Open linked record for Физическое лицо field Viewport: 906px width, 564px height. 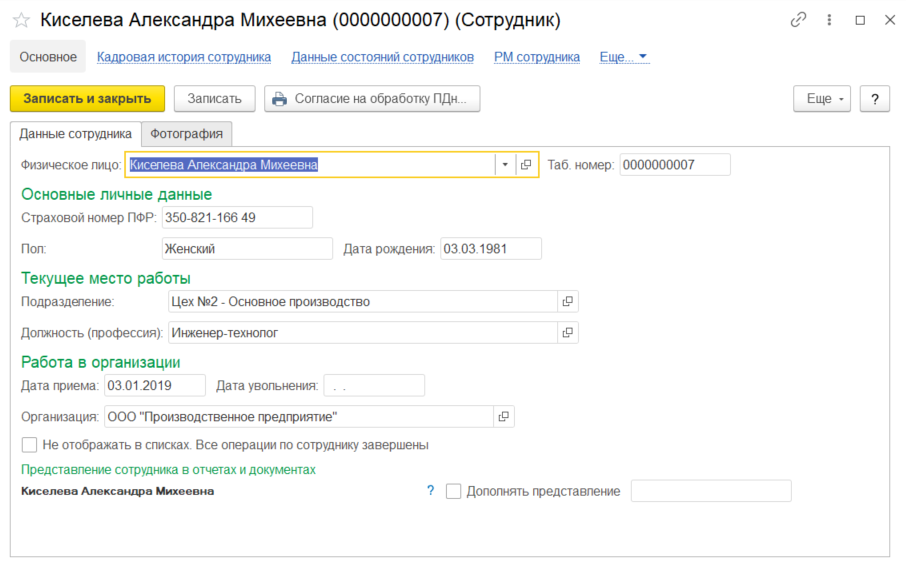point(526,165)
